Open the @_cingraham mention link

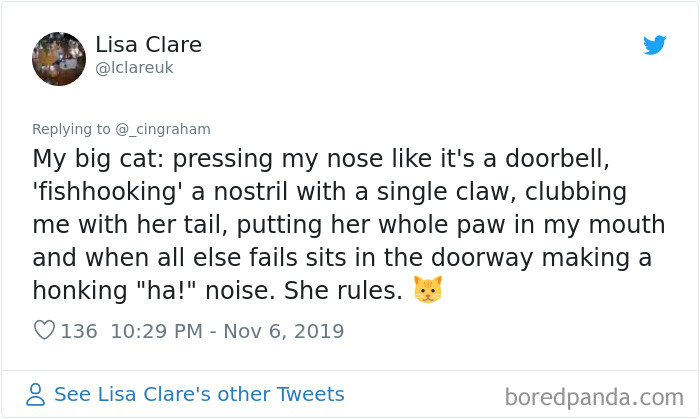[x=169, y=129]
